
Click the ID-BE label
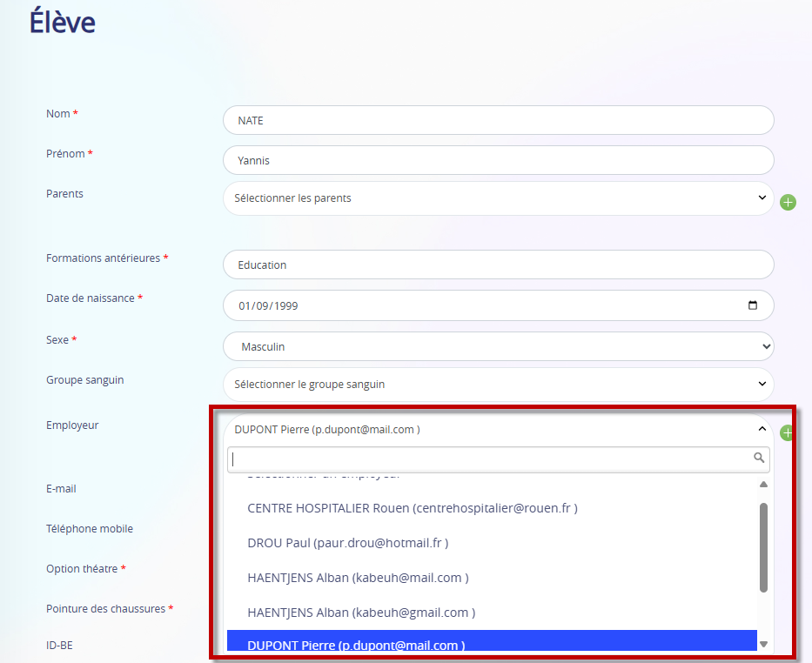point(59,646)
